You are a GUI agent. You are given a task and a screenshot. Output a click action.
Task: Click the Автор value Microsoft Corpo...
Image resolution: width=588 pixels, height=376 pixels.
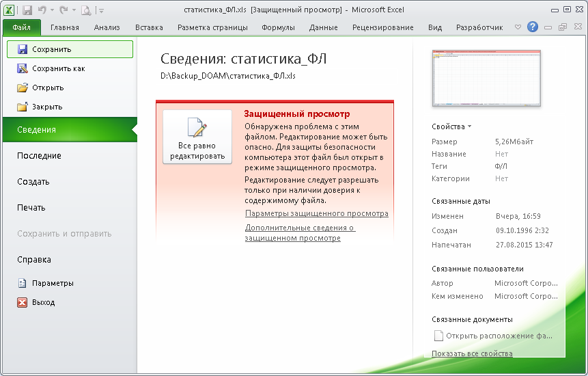point(526,283)
